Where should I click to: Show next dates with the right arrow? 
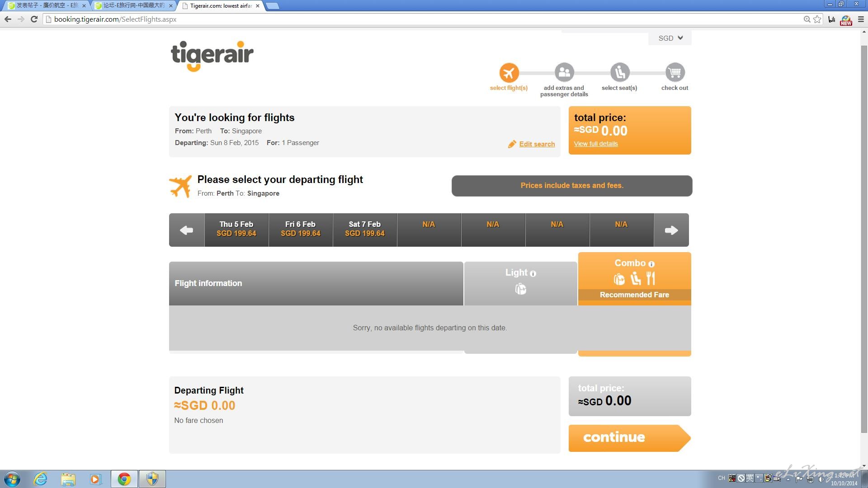click(671, 230)
